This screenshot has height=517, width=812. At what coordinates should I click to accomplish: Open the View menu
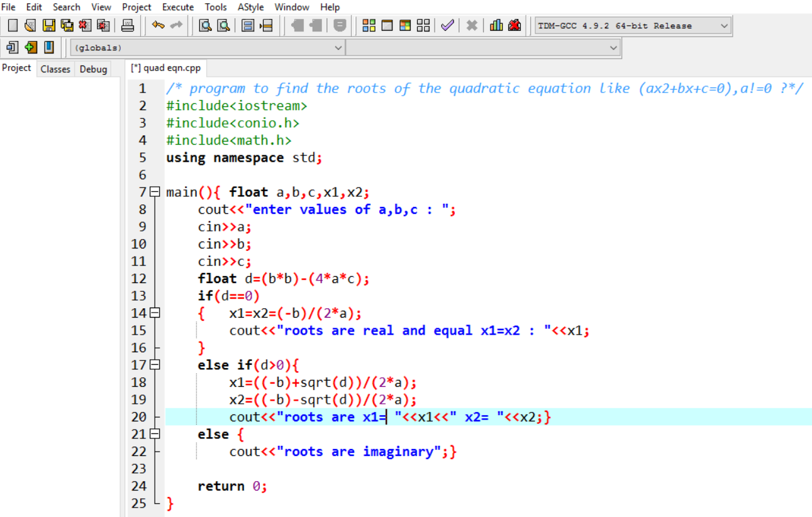click(x=101, y=7)
